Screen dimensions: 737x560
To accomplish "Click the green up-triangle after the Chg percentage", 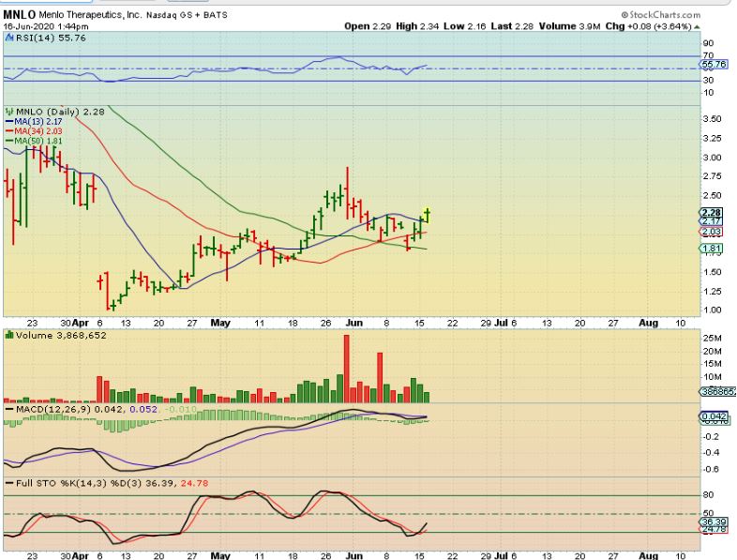I will 697,27.
